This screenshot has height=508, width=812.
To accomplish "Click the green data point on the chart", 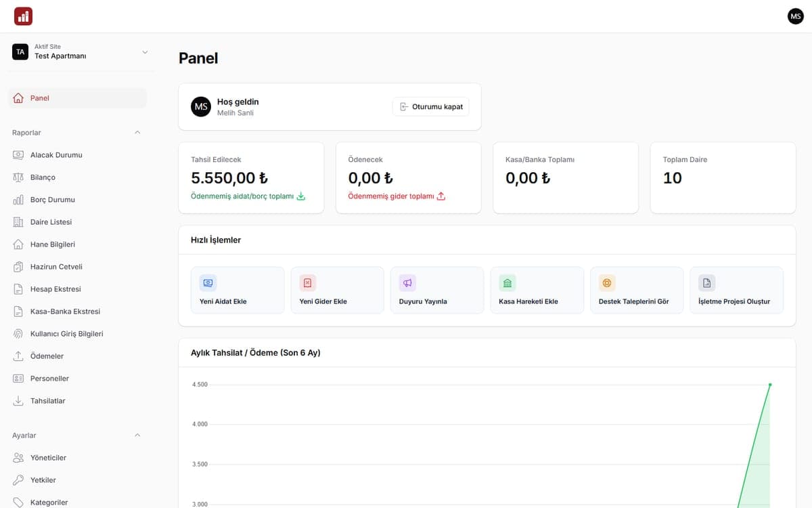I will tap(770, 385).
